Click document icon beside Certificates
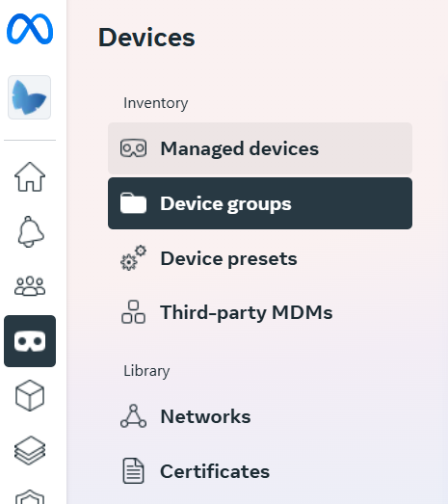The image size is (448, 504). (133, 471)
